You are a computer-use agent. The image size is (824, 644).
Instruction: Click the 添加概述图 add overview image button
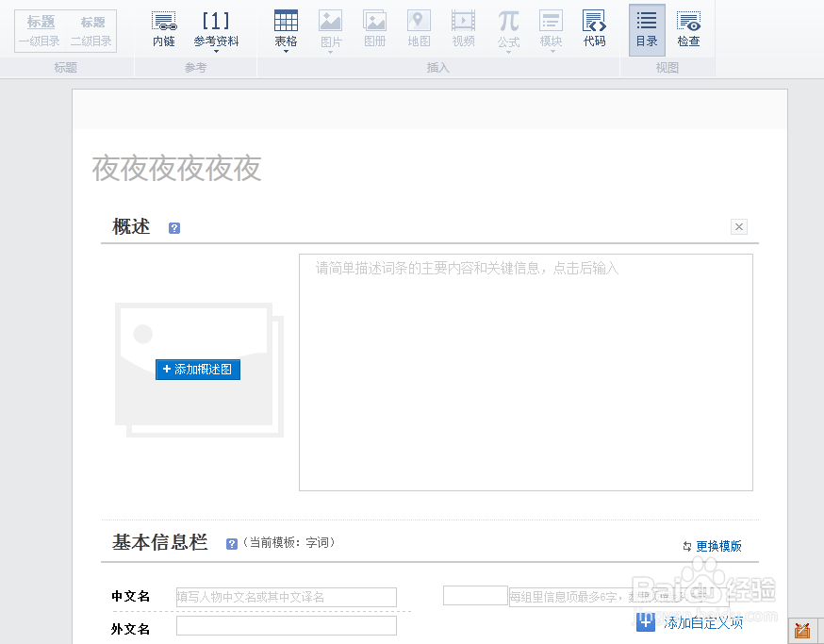[197, 369]
